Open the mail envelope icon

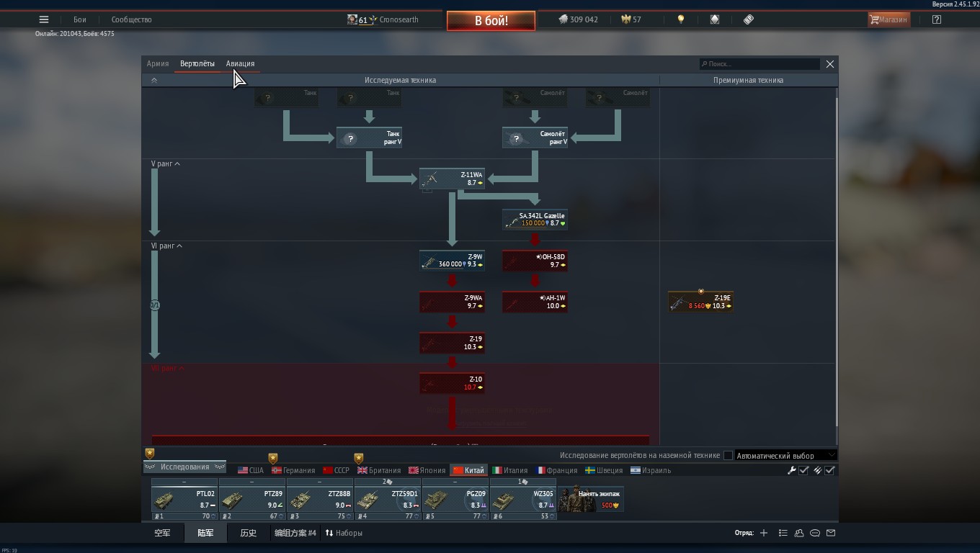[x=831, y=533]
